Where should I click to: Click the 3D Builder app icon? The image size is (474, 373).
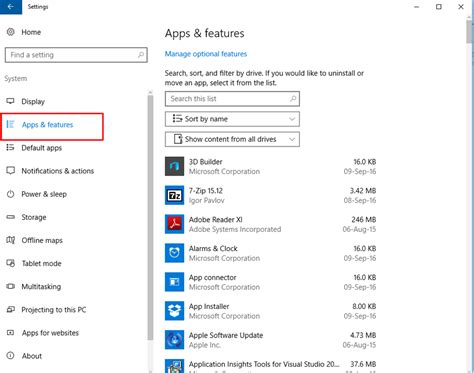[174, 166]
